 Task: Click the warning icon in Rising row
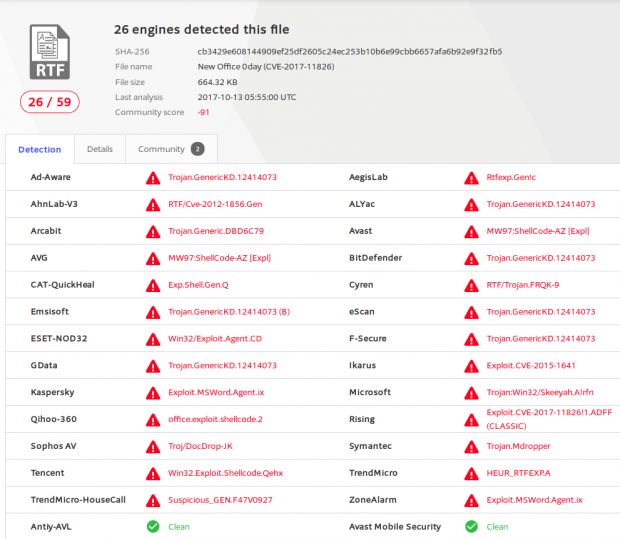pos(471,420)
